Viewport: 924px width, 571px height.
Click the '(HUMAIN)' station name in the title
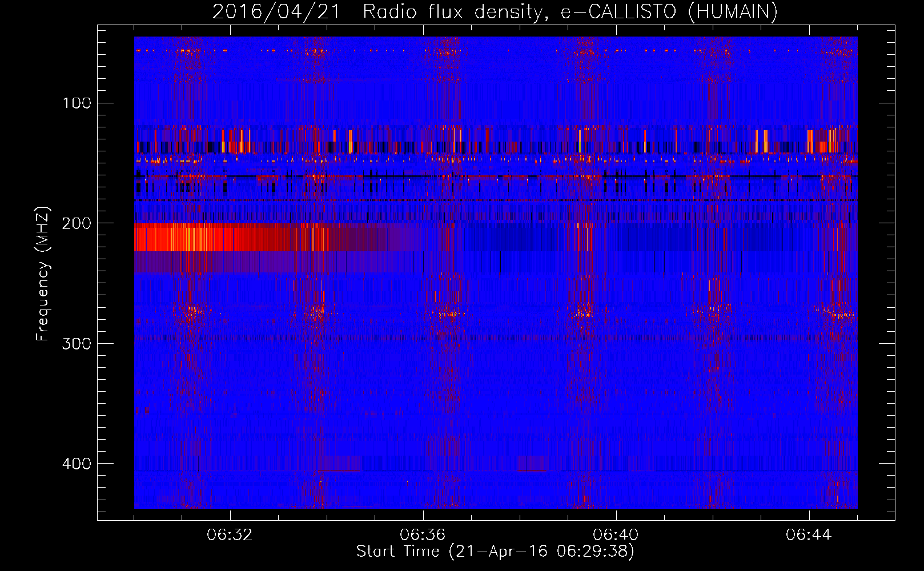point(733,12)
